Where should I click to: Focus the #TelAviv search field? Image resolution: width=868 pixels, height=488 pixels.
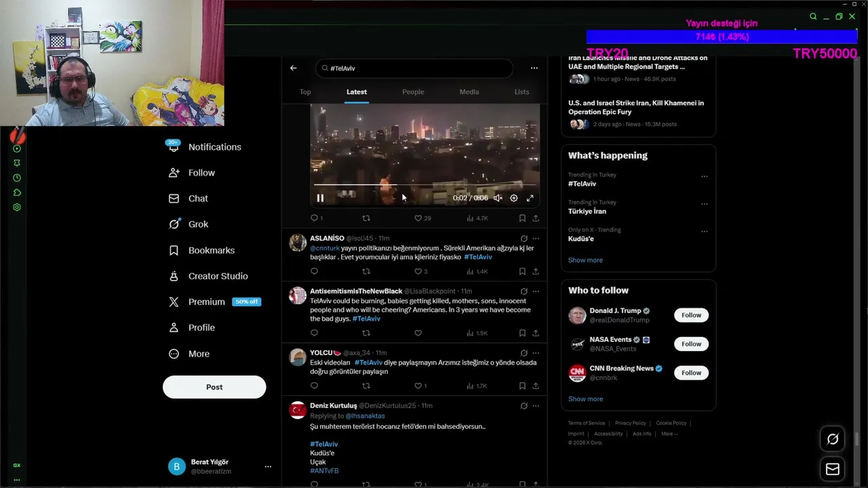[414, 68]
